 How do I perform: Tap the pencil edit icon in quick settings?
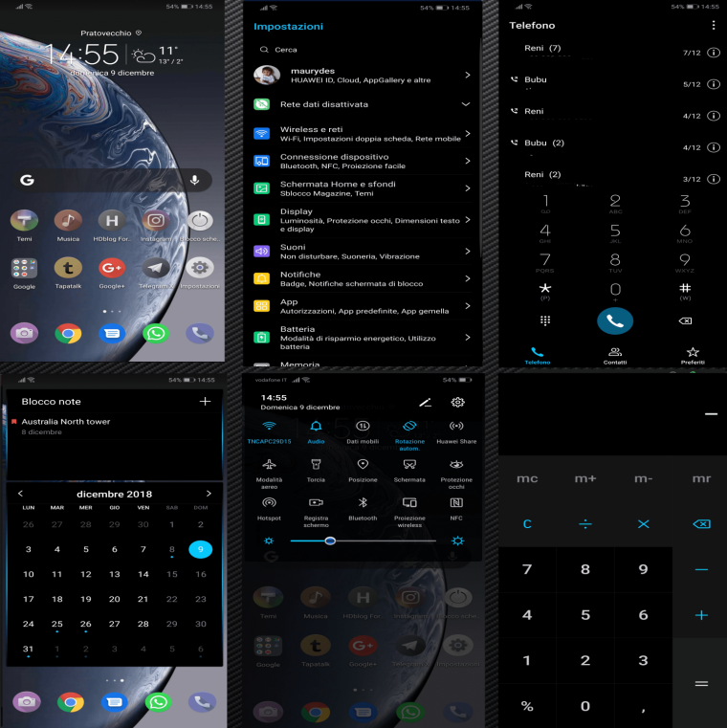[425, 403]
